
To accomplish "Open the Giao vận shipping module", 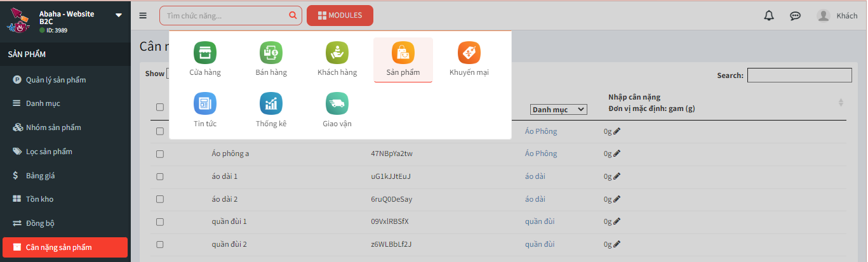I will point(337,110).
